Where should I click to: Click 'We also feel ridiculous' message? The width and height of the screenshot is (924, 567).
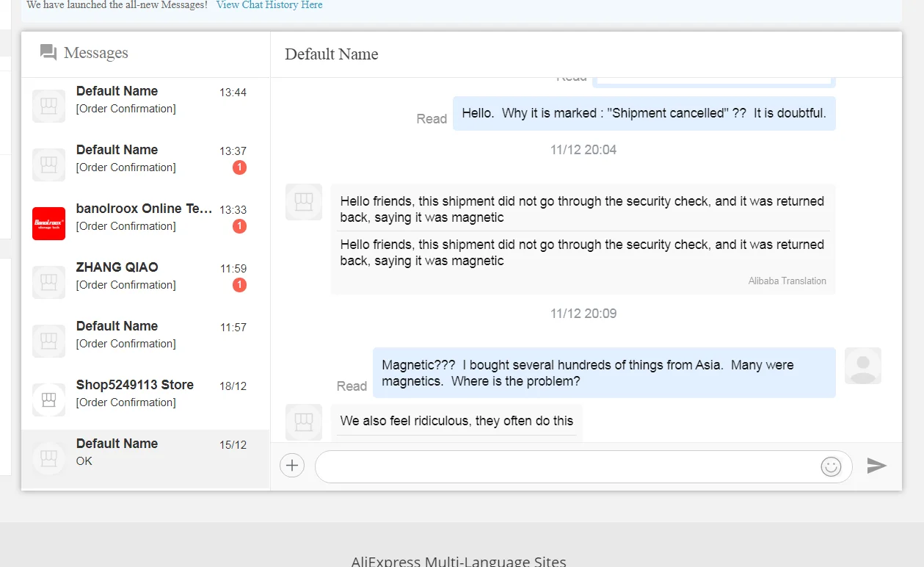click(456, 421)
